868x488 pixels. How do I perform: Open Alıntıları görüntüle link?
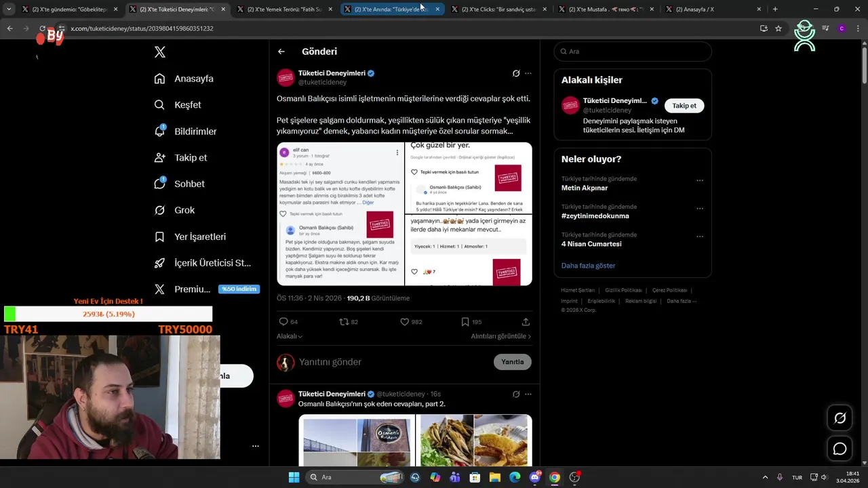click(501, 336)
